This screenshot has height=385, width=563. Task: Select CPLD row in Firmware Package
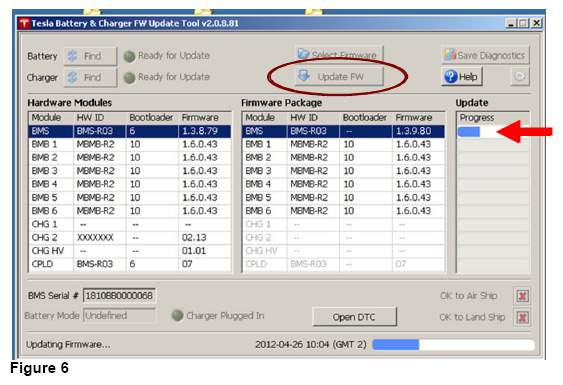point(344,264)
